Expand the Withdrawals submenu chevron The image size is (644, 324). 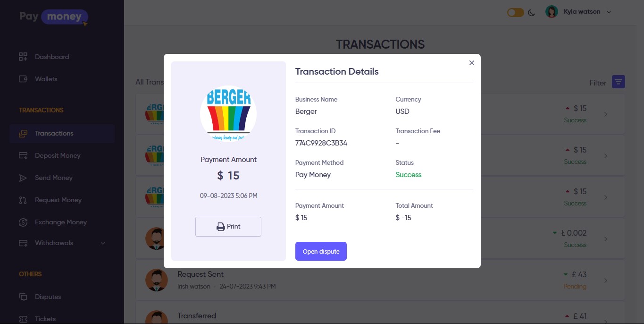(x=103, y=243)
